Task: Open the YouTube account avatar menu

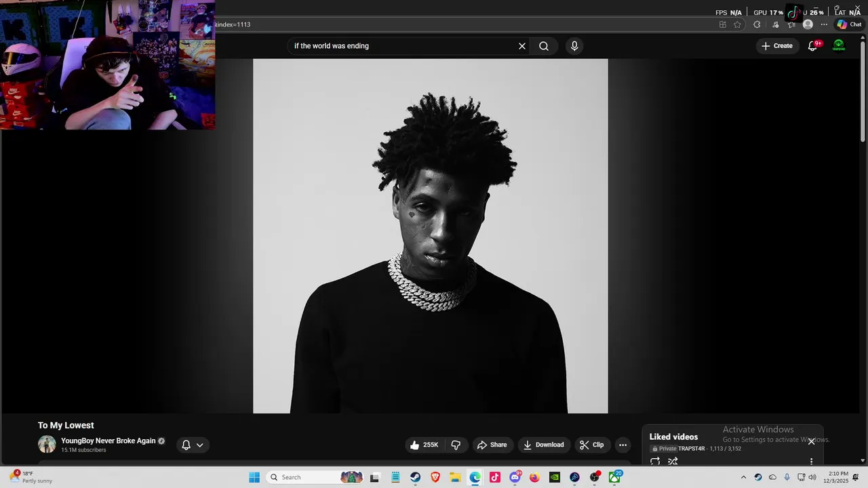Action: tap(839, 46)
